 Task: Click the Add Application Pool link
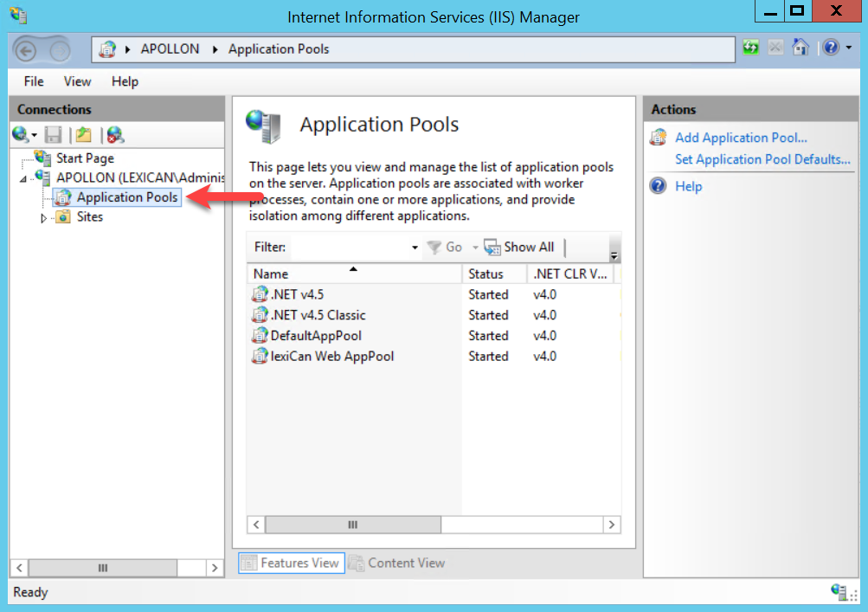(740, 138)
